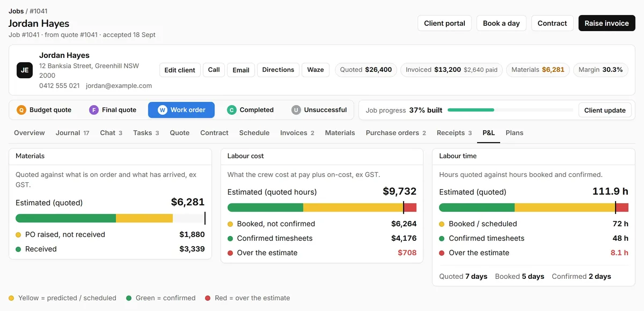644x311 pixels.
Task: Click the Job progress bar
Action: (x=510, y=110)
